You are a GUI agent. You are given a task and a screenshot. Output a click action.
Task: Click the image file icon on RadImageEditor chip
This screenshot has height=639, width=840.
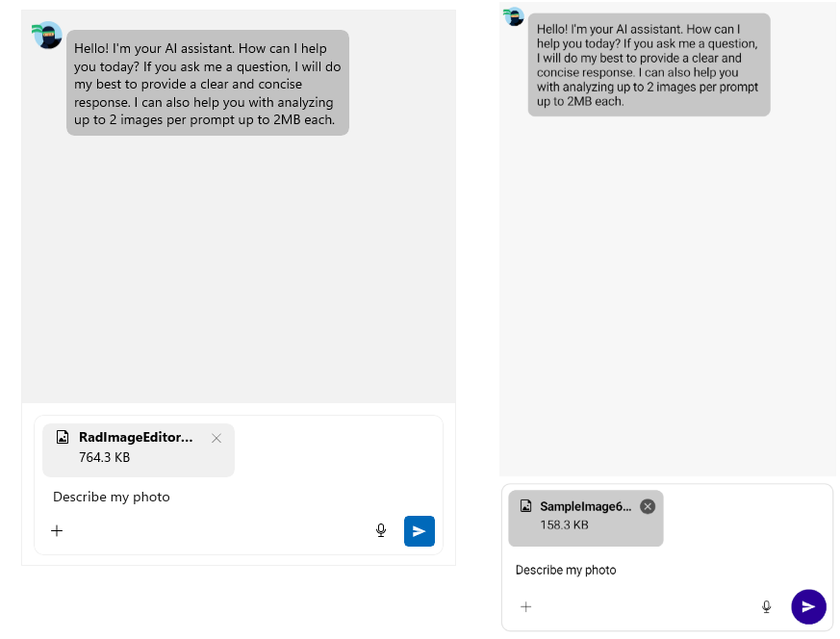click(63, 437)
